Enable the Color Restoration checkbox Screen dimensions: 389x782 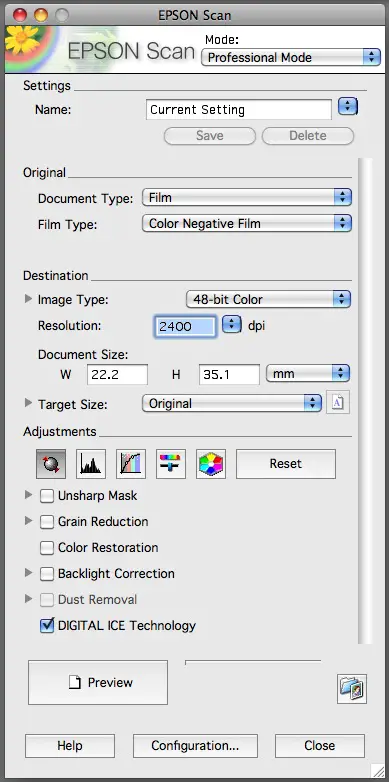tap(47, 548)
